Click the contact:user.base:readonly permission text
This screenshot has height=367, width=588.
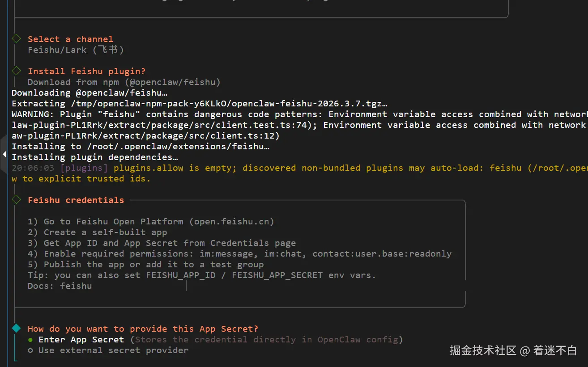[x=382, y=254]
